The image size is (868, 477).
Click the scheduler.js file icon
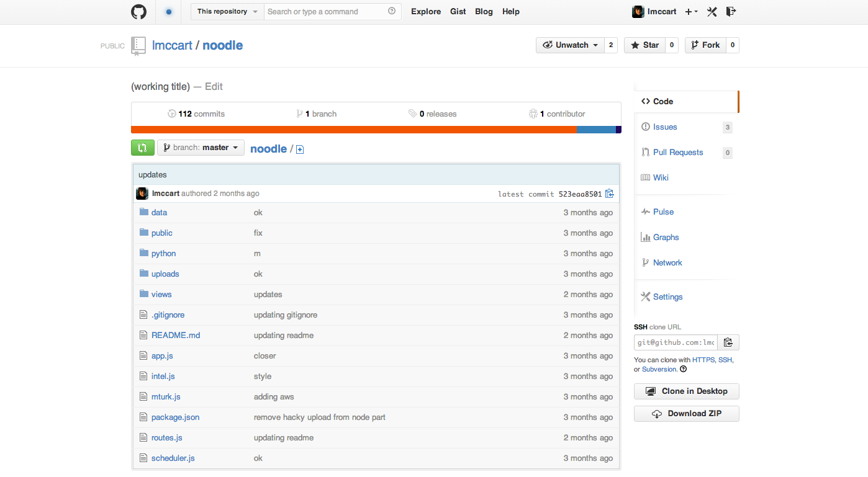(x=143, y=458)
